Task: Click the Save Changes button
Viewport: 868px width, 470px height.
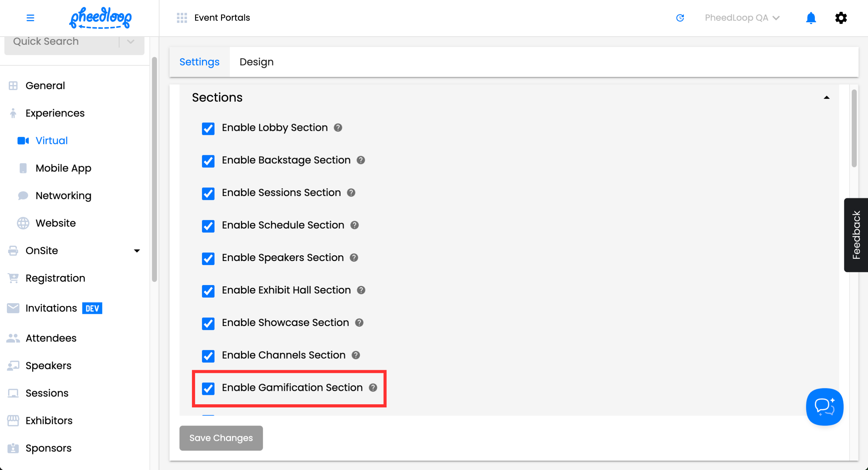Action: [x=221, y=438]
